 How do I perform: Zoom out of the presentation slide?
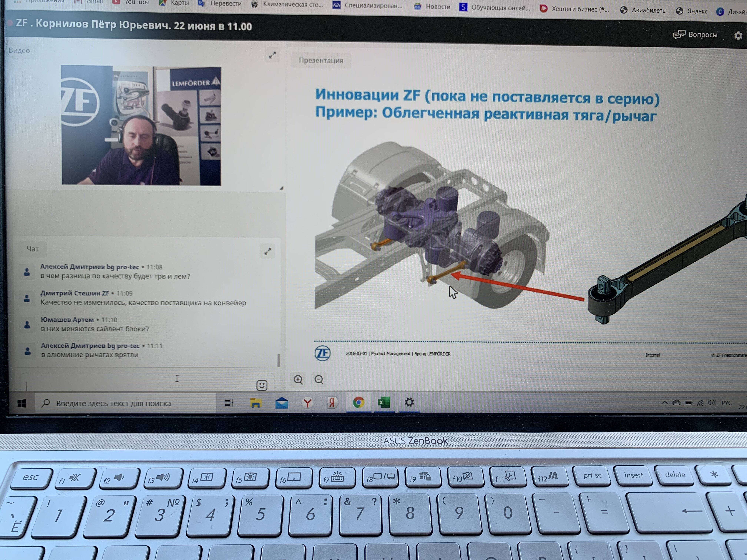click(x=319, y=380)
